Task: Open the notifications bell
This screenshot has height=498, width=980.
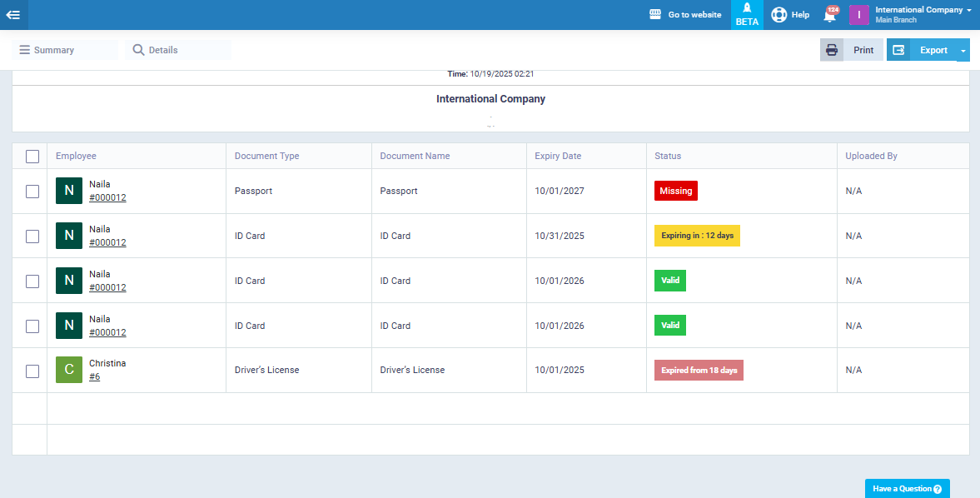Action: click(829, 15)
